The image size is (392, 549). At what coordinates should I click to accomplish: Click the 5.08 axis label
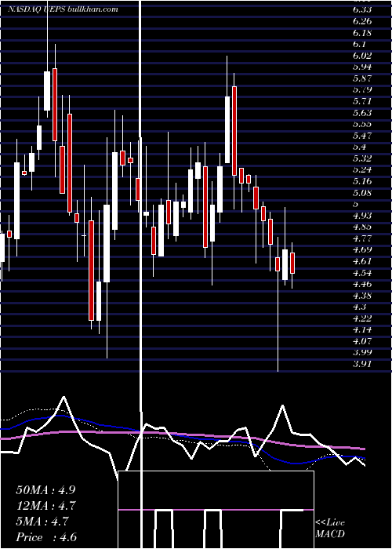pos(362,193)
